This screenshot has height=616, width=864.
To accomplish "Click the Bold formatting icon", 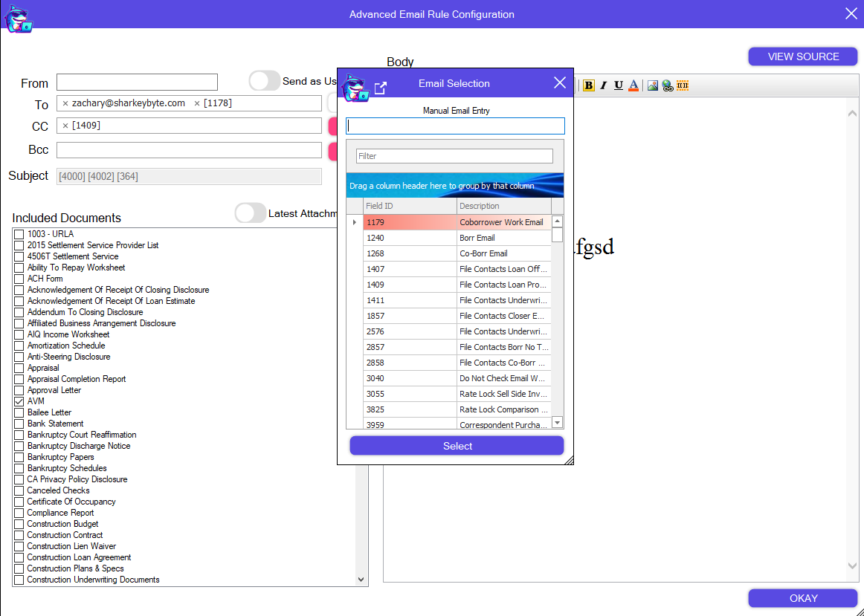I will pos(588,85).
